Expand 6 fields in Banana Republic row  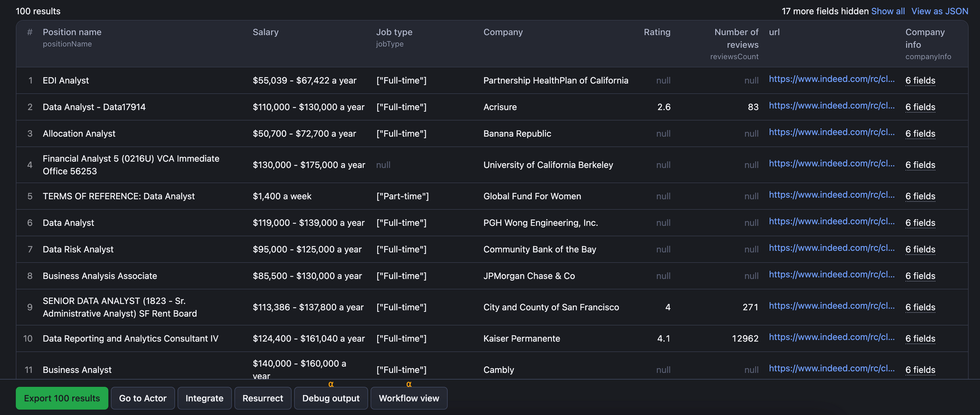920,133
